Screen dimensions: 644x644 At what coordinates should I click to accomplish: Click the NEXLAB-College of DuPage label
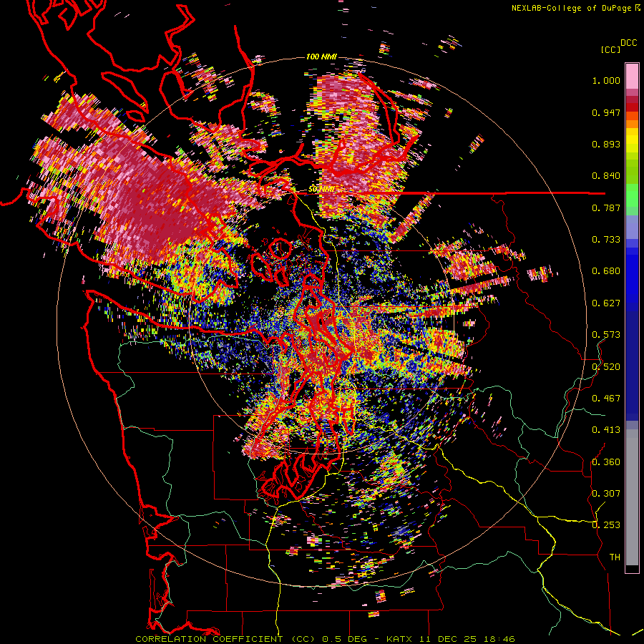point(571,8)
